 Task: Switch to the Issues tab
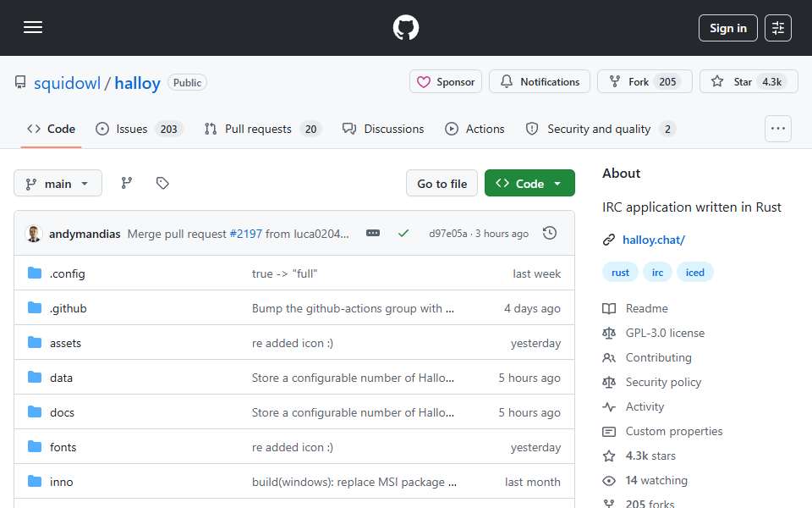pos(139,129)
